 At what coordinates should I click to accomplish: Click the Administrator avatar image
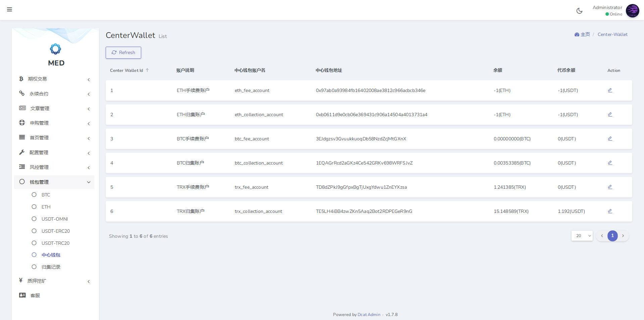(x=632, y=11)
